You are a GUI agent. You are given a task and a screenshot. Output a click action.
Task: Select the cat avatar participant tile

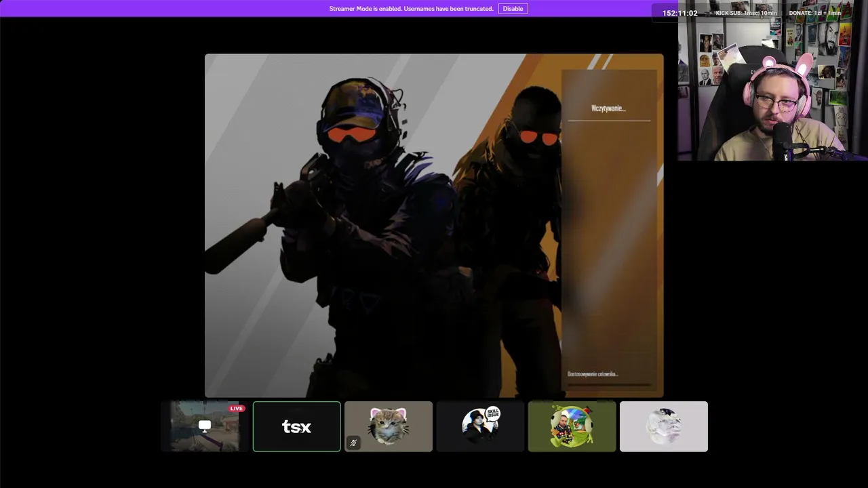pos(388,426)
